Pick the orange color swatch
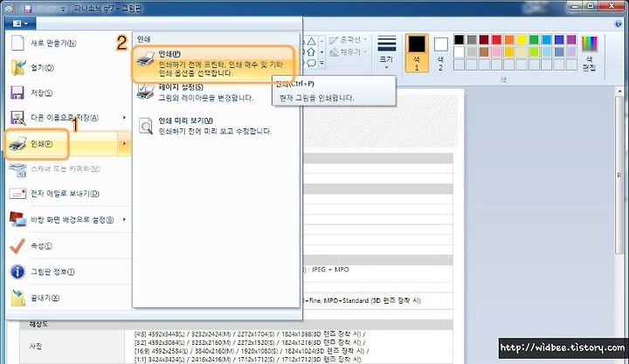This screenshot has height=364, width=629. [x=509, y=39]
